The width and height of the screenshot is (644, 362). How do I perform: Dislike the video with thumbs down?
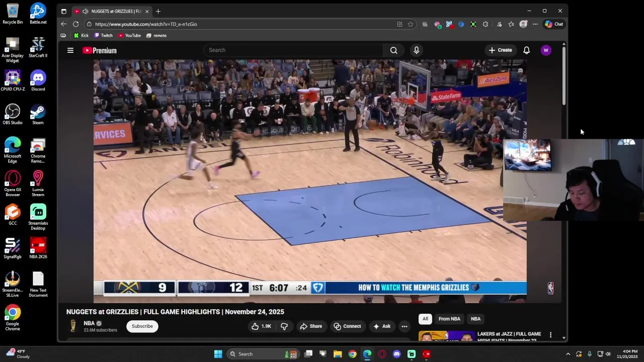(x=284, y=326)
